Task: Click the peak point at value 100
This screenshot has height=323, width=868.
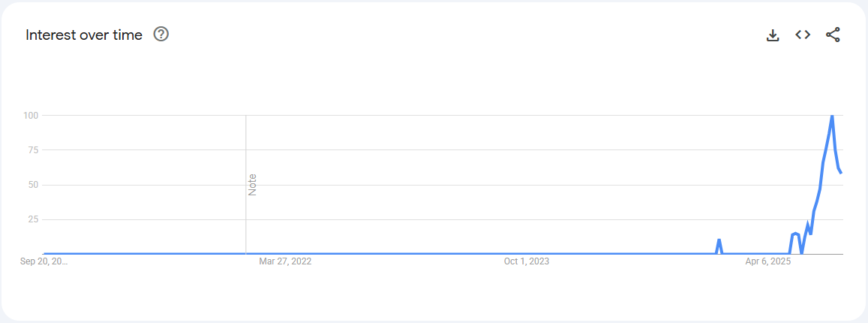Action: point(832,116)
